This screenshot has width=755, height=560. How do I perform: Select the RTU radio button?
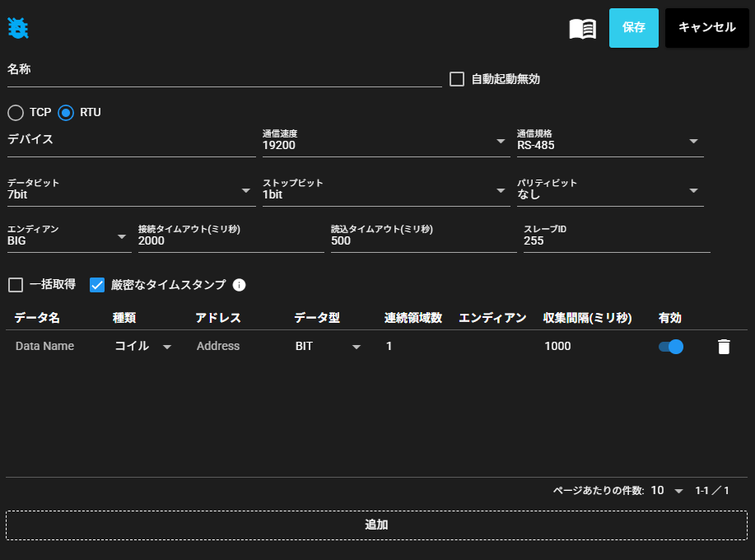[x=66, y=112]
